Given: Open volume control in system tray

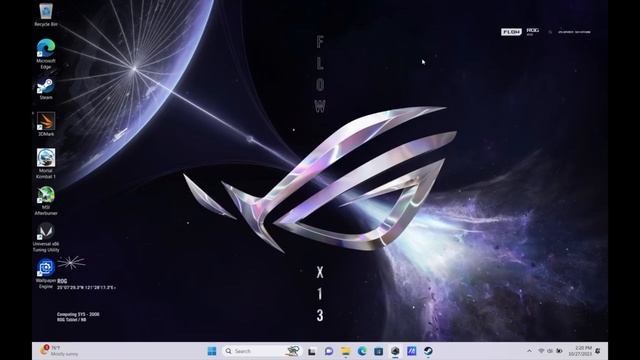Looking at the screenshot, I should pyautogui.click(x=550, y=351).
